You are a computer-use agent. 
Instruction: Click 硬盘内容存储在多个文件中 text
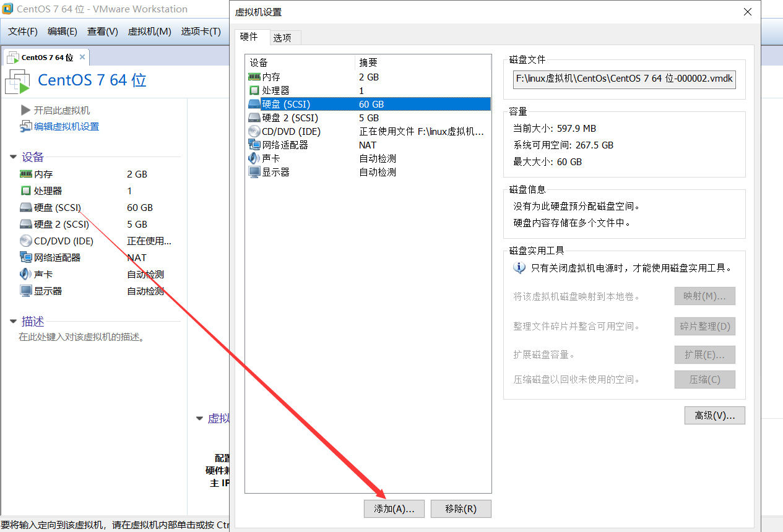[572, 223]
